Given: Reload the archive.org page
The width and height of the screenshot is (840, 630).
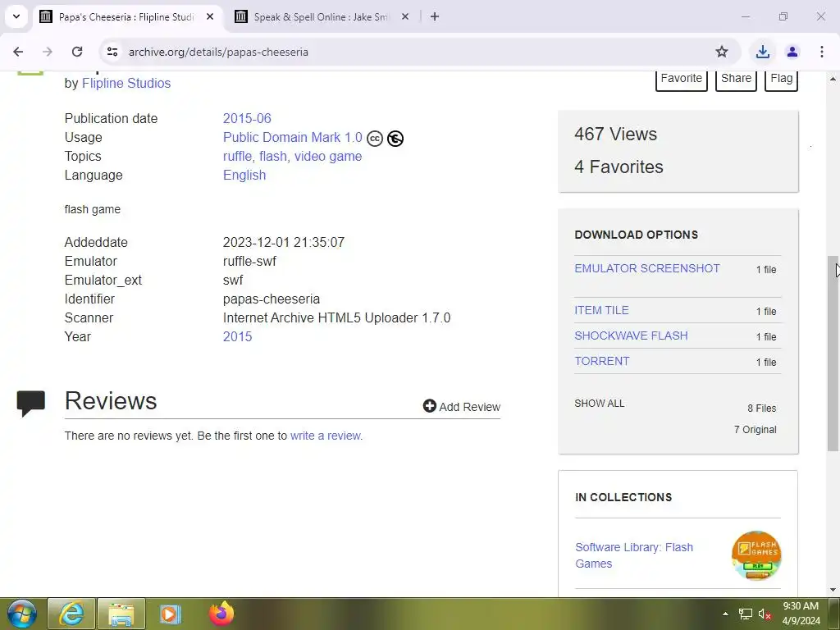Looking at the screenshot, I should coord(77,52).
